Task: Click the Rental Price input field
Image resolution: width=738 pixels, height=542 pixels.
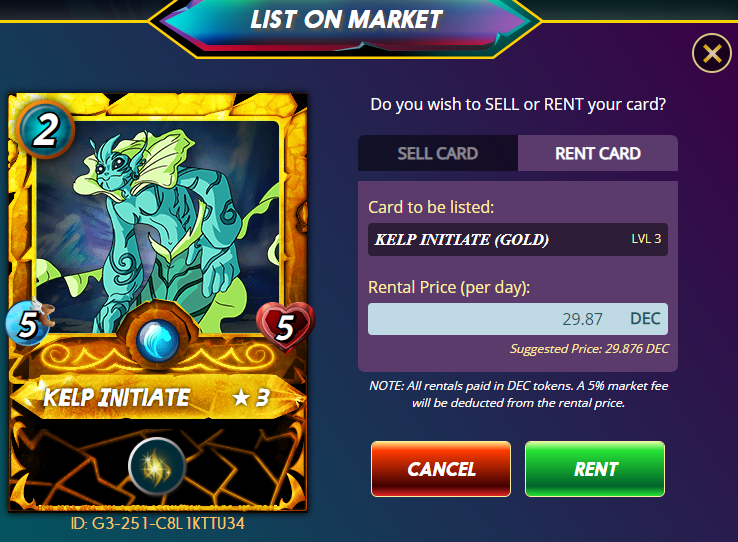Action: 518,319
